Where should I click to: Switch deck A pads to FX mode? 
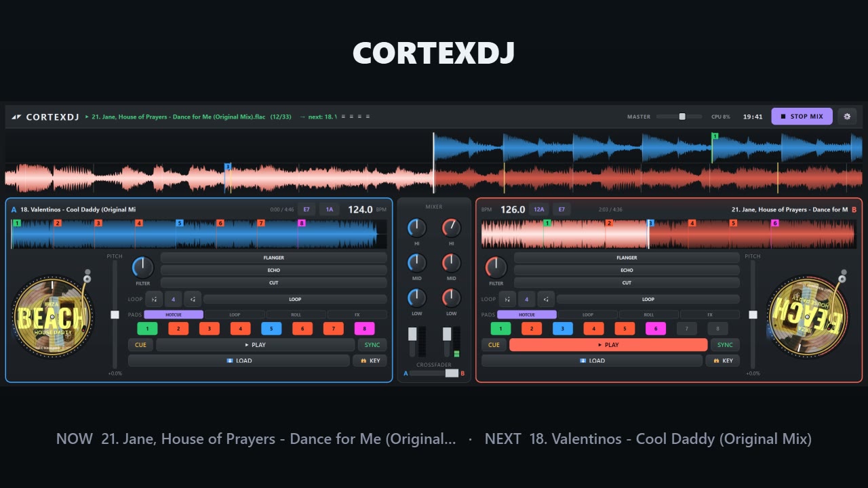[357, 314]
